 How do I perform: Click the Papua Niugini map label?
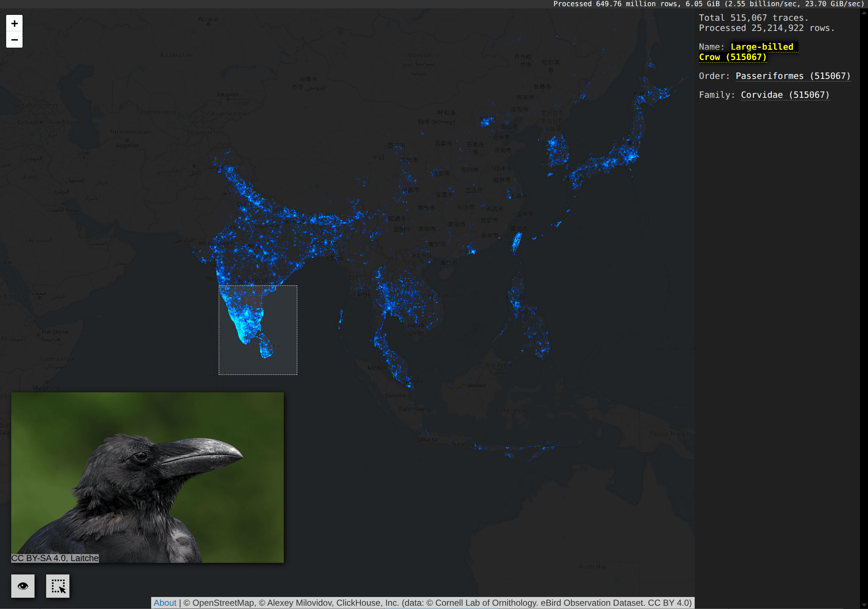671,433
